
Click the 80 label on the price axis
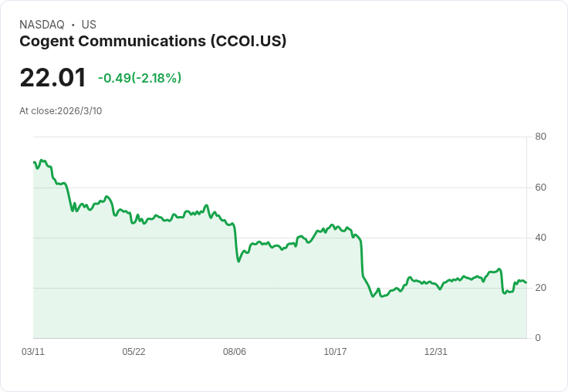coord(540,137)
